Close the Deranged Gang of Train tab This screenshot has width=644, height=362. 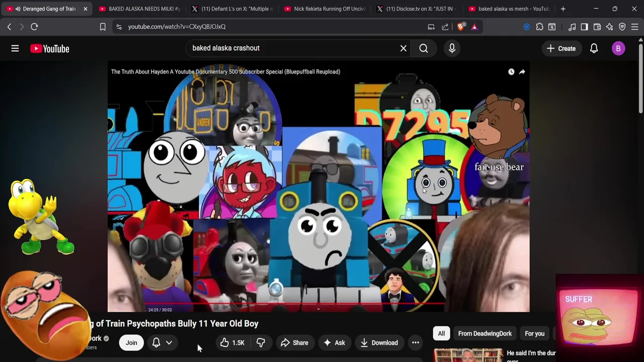85,9
